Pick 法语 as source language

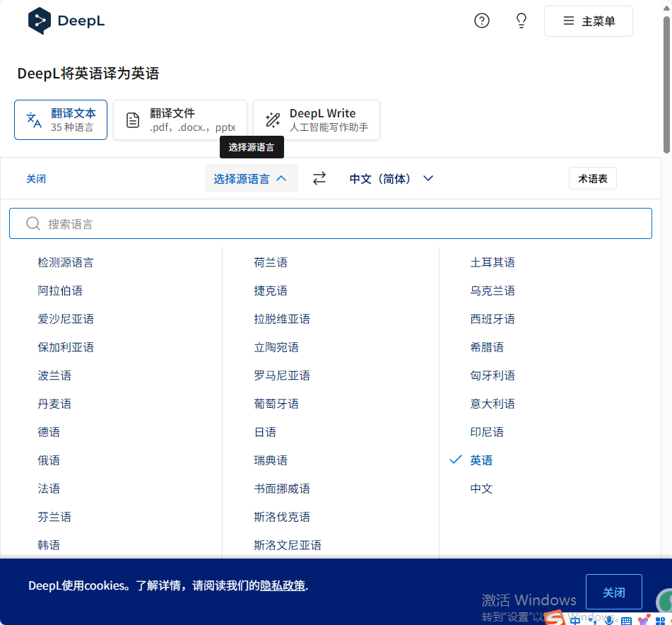49,489
